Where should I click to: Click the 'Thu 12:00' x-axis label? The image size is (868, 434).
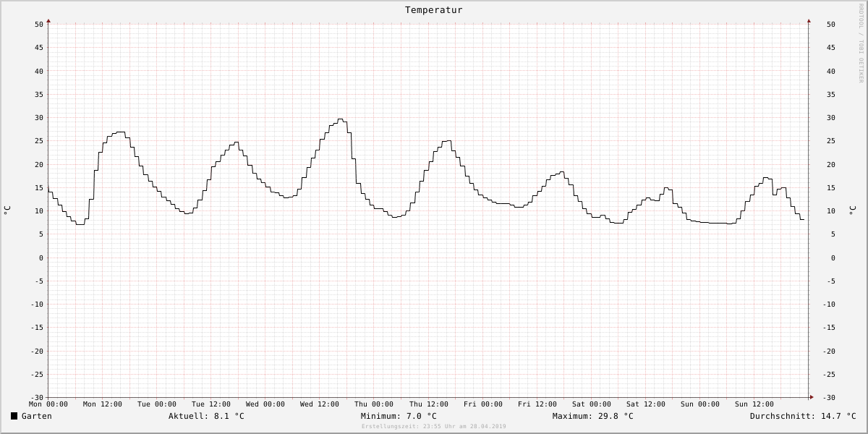pyautogui.click(x=429, y=404)
